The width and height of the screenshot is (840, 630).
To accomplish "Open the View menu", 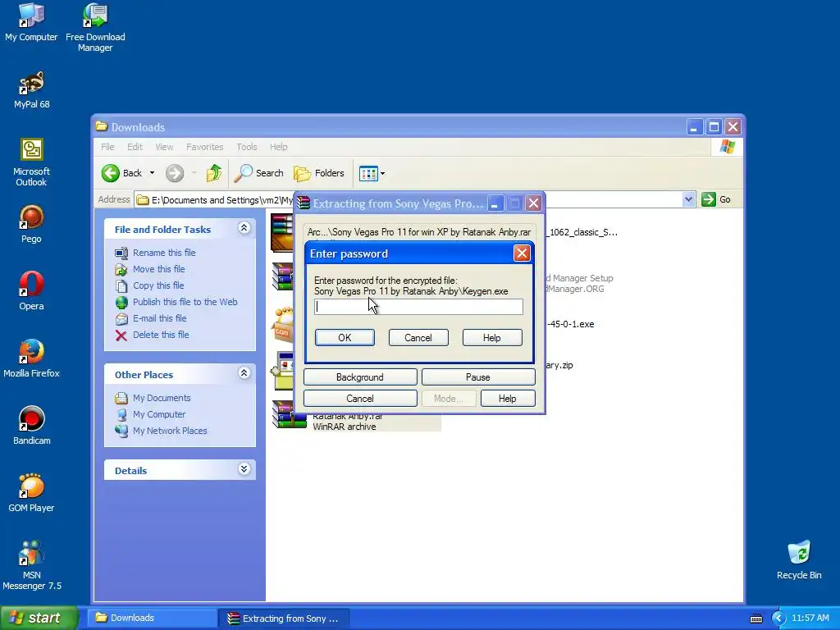I will pyautogui.click(x=164, y=147).
